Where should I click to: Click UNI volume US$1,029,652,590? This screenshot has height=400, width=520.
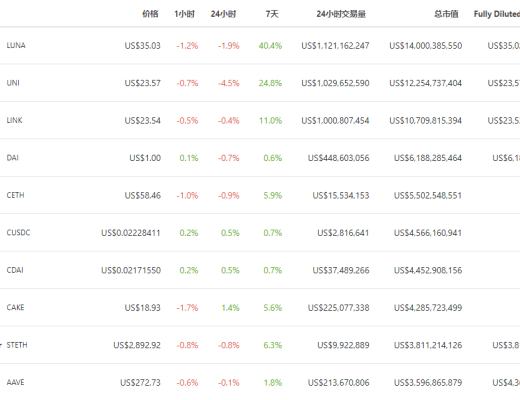pyautogui.click(x=335, y=83)
